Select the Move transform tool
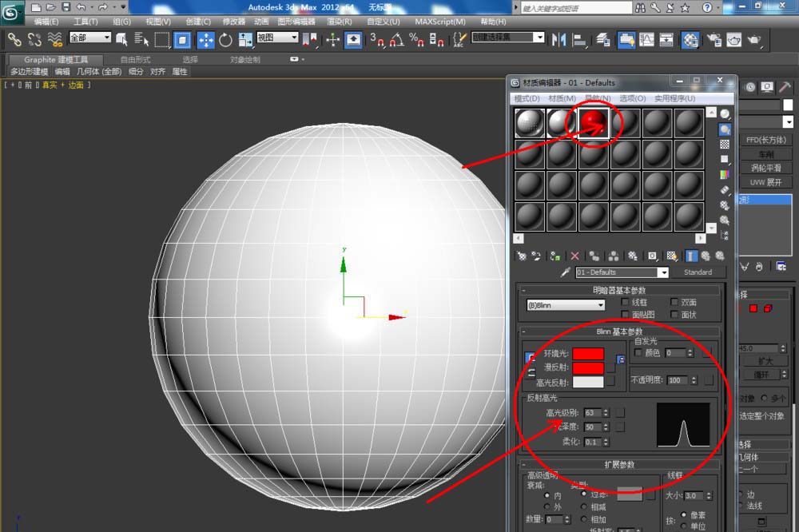This screenshot has height=532, width=799. coord(205,40)
